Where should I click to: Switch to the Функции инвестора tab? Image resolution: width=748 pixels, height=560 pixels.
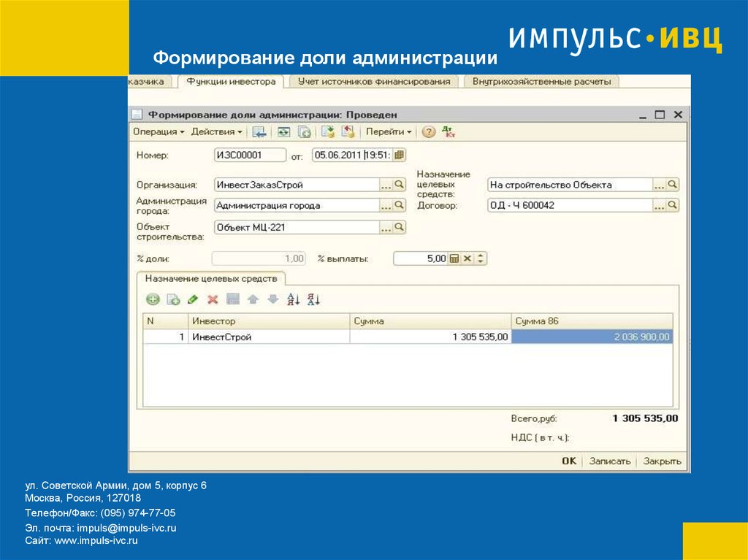231,82
